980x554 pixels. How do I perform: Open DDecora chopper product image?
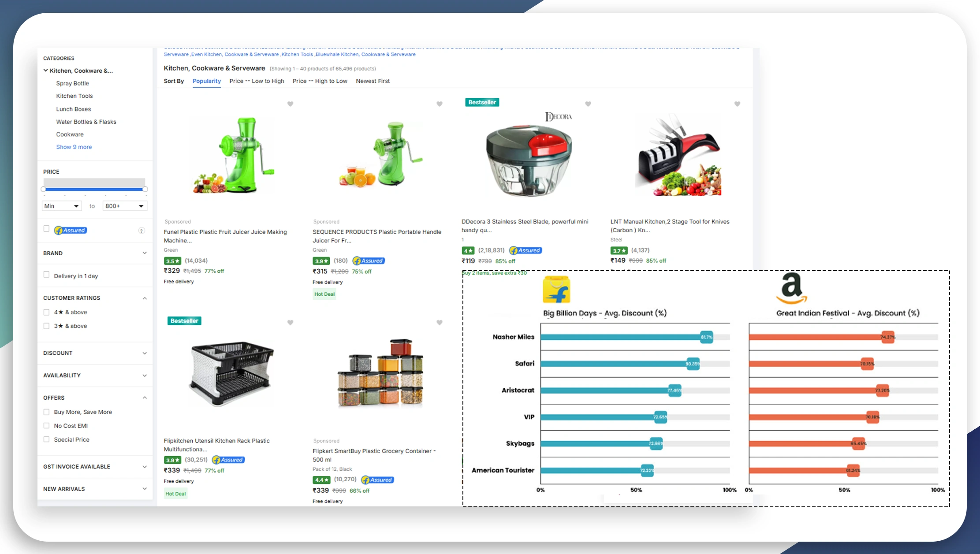pyautogui.click(x=529, y=155)
